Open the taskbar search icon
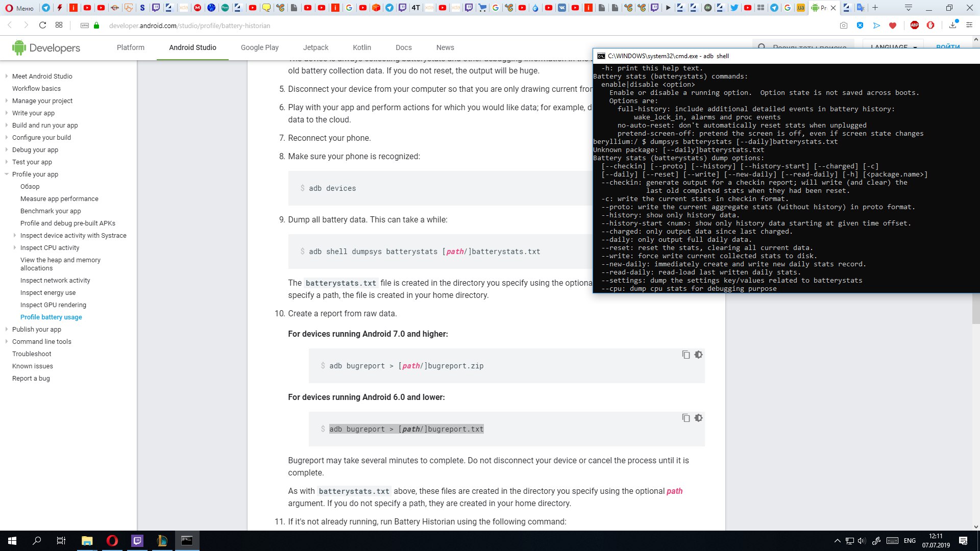This screenshot has width=980, height=551. pyautogui.click(x=37, y=541)
